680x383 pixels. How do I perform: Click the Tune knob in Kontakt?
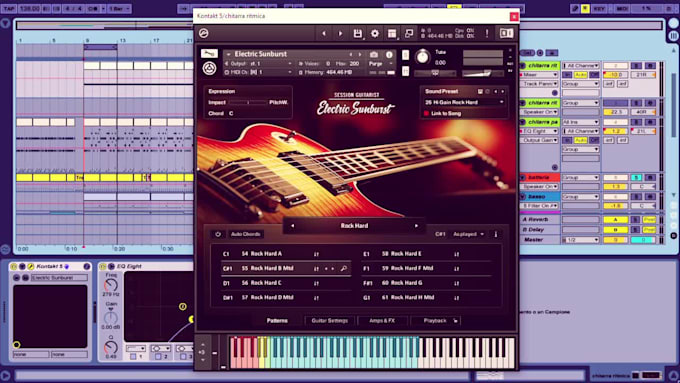click(422, 57)
